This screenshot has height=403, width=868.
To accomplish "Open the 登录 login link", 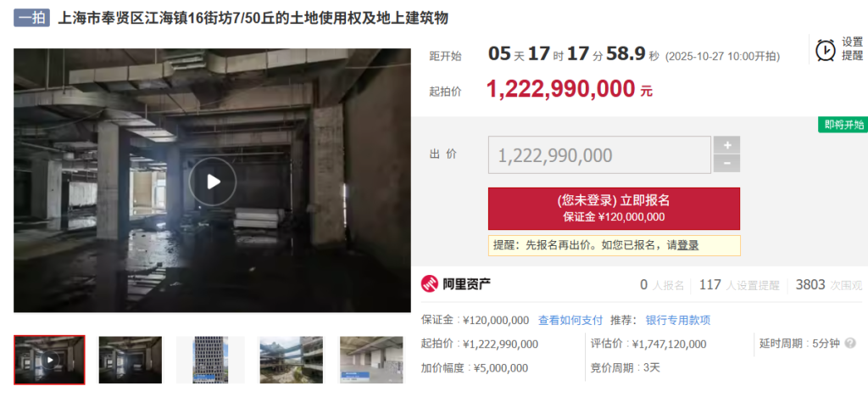I will (688, 245).
